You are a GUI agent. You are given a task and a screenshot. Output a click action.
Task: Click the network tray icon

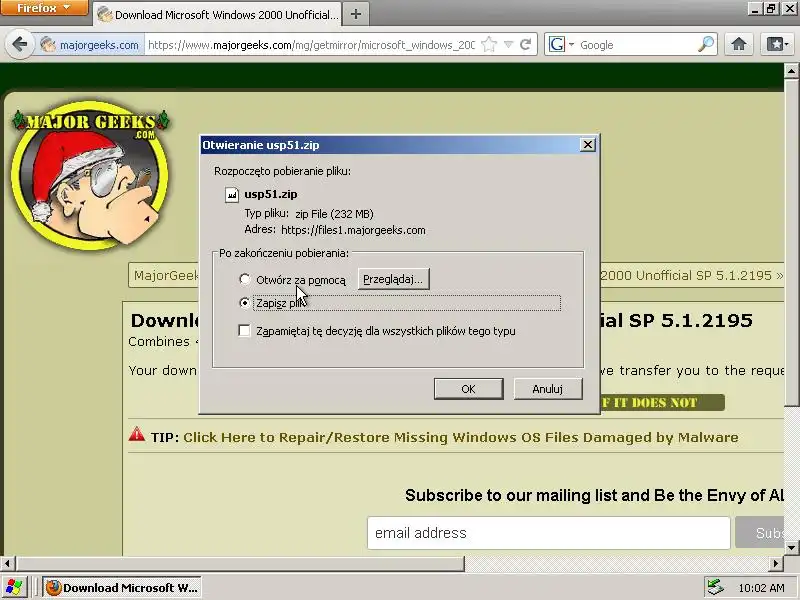(715, 588)
